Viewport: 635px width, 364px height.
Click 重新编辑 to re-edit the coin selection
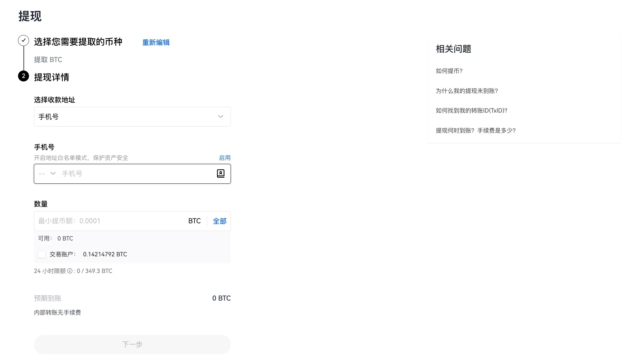pyautogui.click(x=155, y=42)
